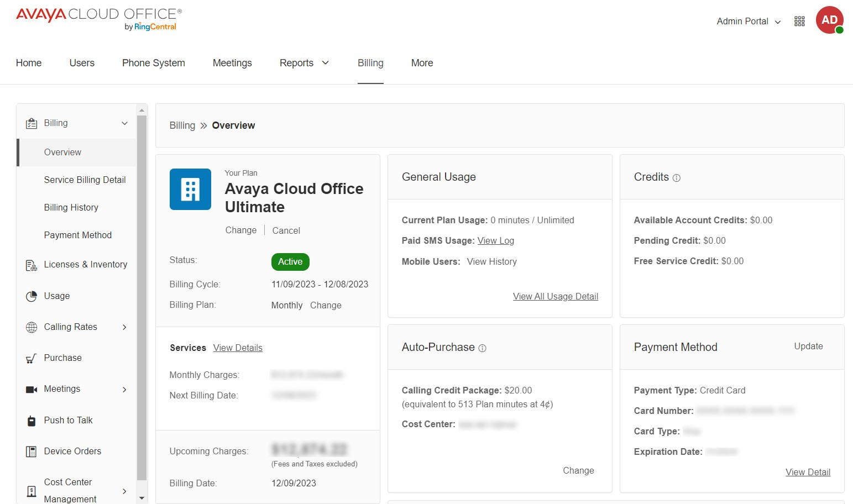Open the More menu tab
Screen dimensions: 853x504
coord(422,63)
